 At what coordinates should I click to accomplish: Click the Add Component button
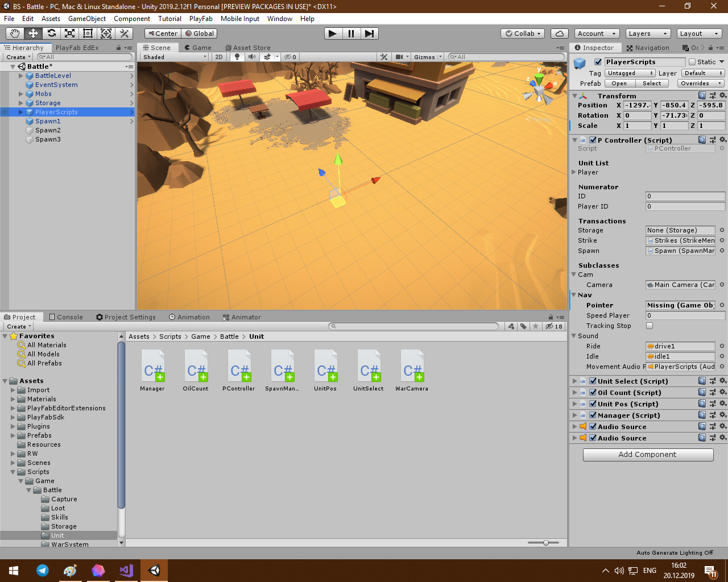(x=648, y=455)
